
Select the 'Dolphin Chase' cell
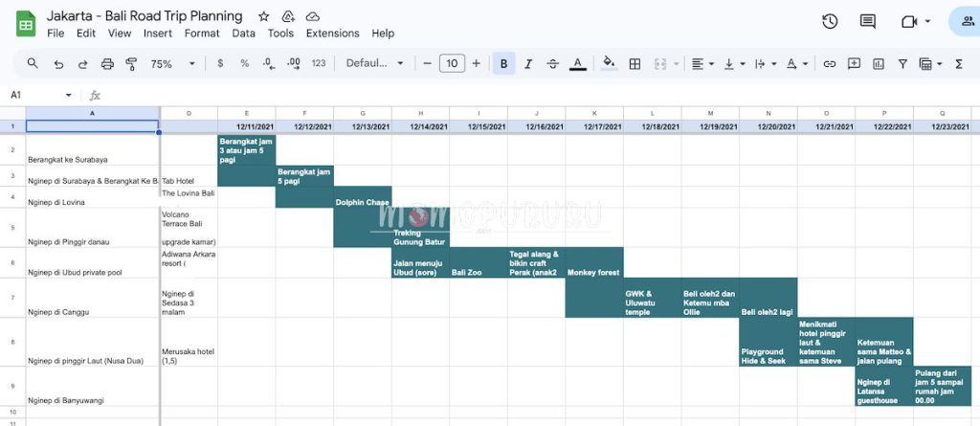(x=363, y=197)
